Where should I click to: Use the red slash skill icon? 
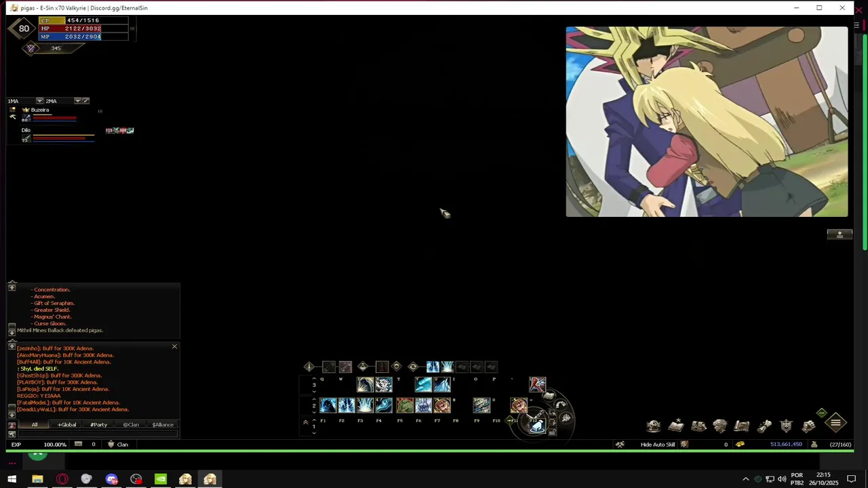point(537,385)
